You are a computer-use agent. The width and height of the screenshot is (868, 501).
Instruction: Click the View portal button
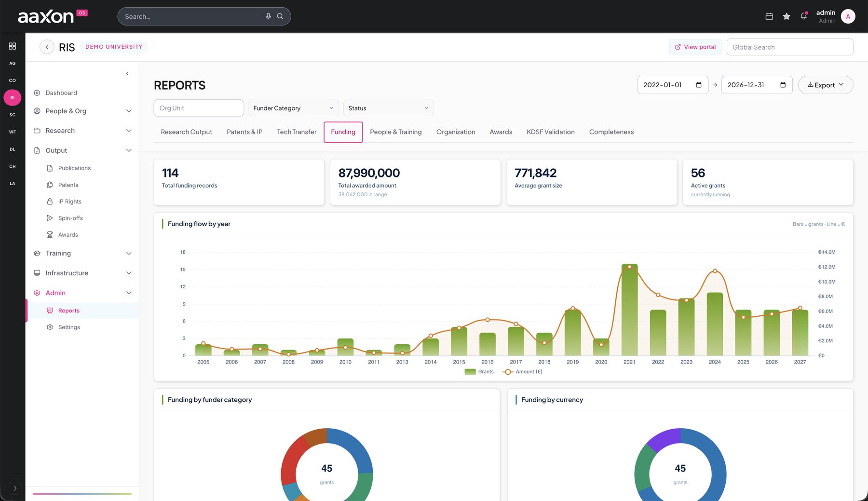(695, 47)
